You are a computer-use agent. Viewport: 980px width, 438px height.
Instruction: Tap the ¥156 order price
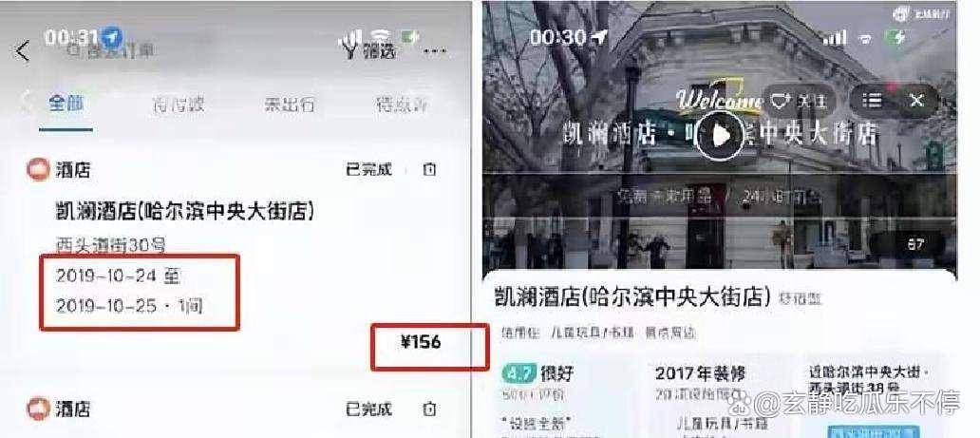[421, 342]
